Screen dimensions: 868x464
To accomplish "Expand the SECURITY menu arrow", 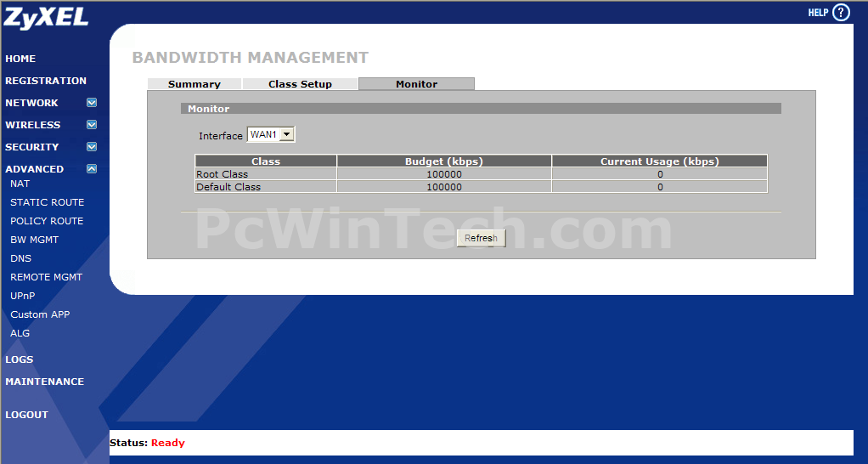I will click(92, 147).
